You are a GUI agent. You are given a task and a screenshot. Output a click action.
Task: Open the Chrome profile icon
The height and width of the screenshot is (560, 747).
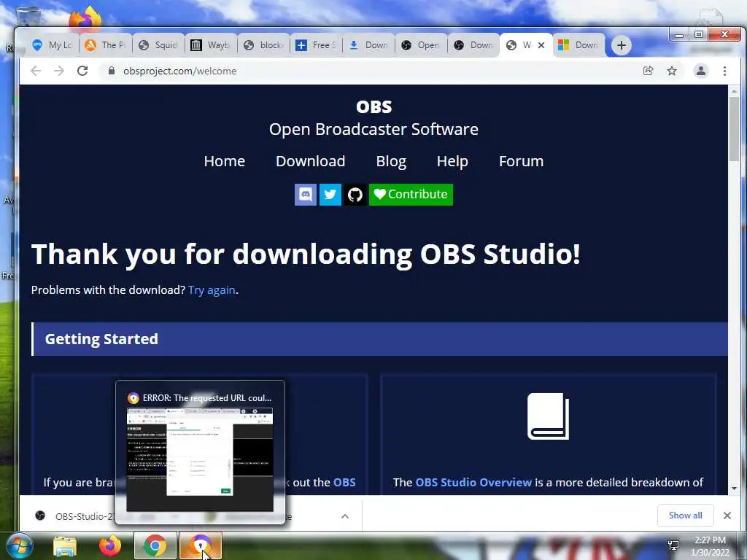click(x=701, y=71)
